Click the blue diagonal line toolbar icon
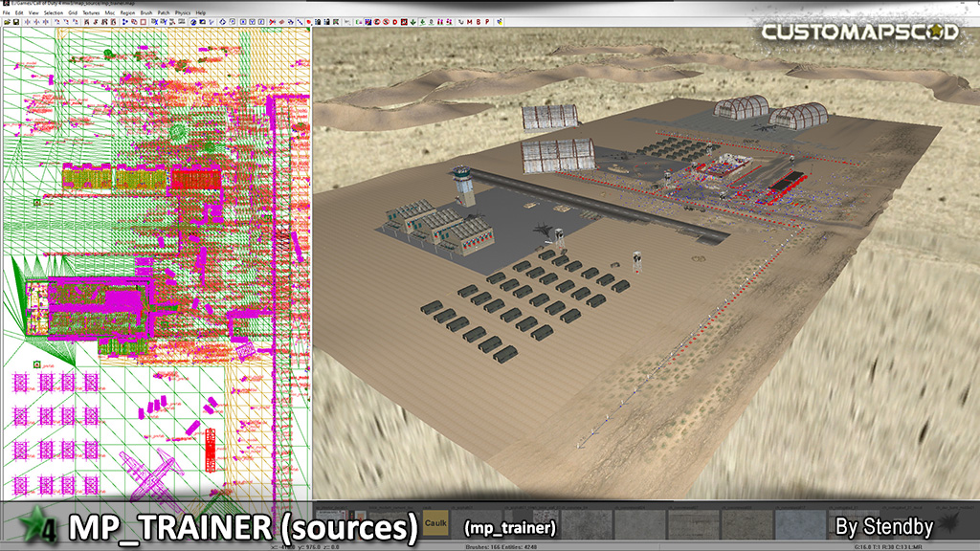 (300, 22)
